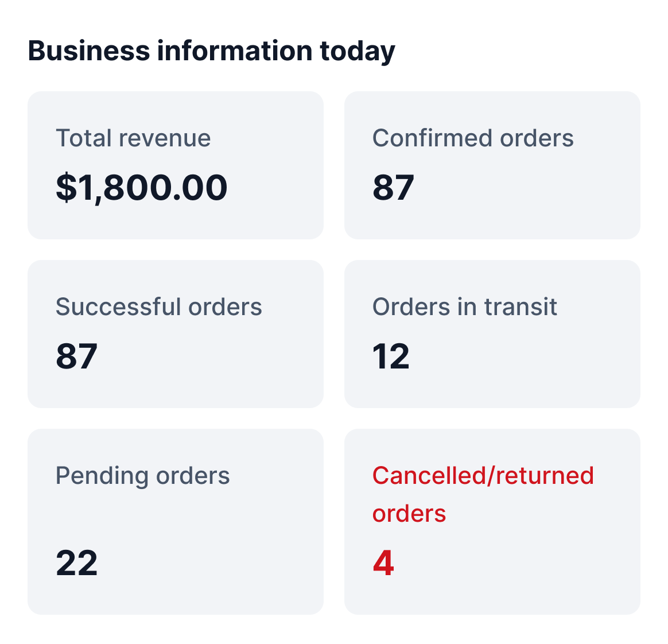Click the word "today" in the heading
Viewport: 668px width, 644px height.
[358, 51]
